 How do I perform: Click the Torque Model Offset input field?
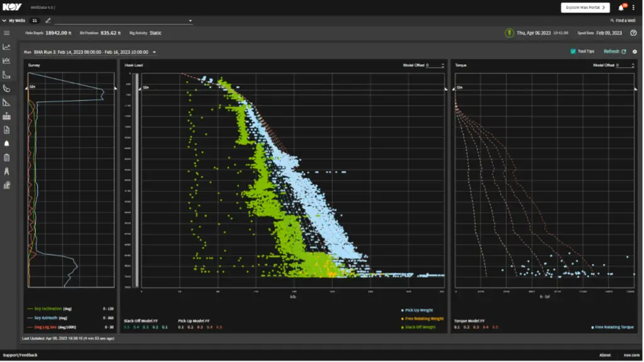point(623,65)
